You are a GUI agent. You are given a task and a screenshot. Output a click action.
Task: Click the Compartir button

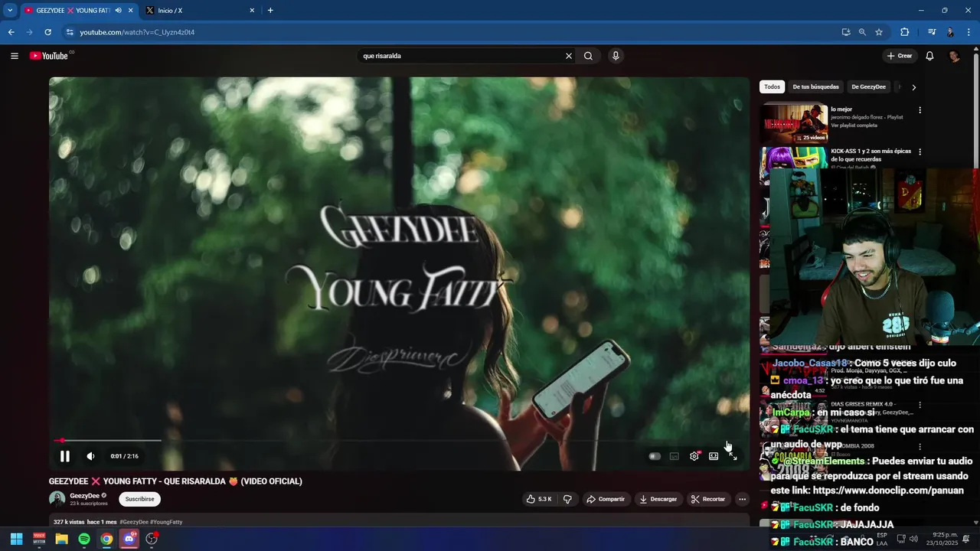pyautogui.click(x=606, y=499)
